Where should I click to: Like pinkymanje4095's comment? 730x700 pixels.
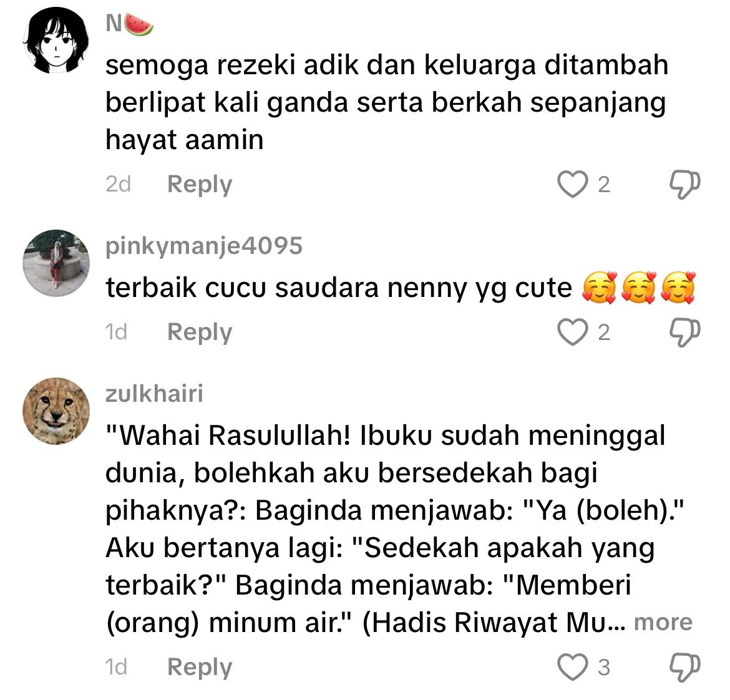click(x=572, y=332)
